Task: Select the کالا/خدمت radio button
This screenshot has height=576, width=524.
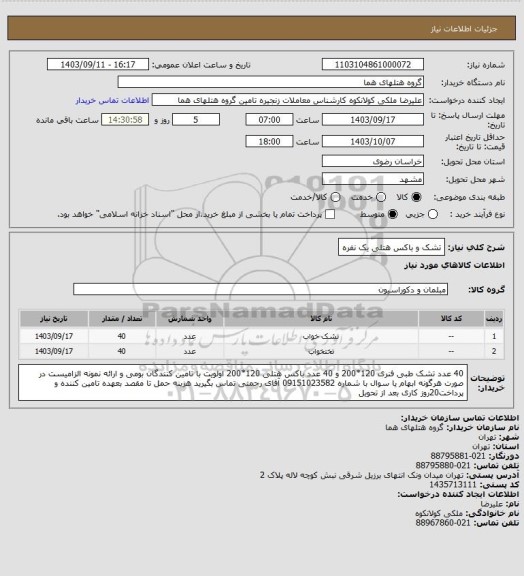Action: [x=335, y=197]
